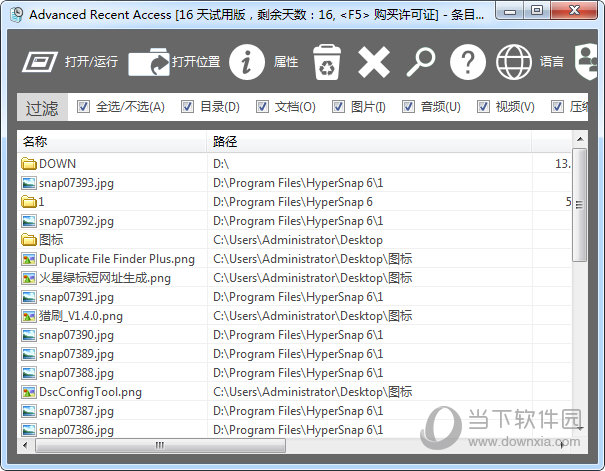Uncheck the Video (视频) filter checkbox
Screen dimensions: 605x471
click(x=483, y=106)
